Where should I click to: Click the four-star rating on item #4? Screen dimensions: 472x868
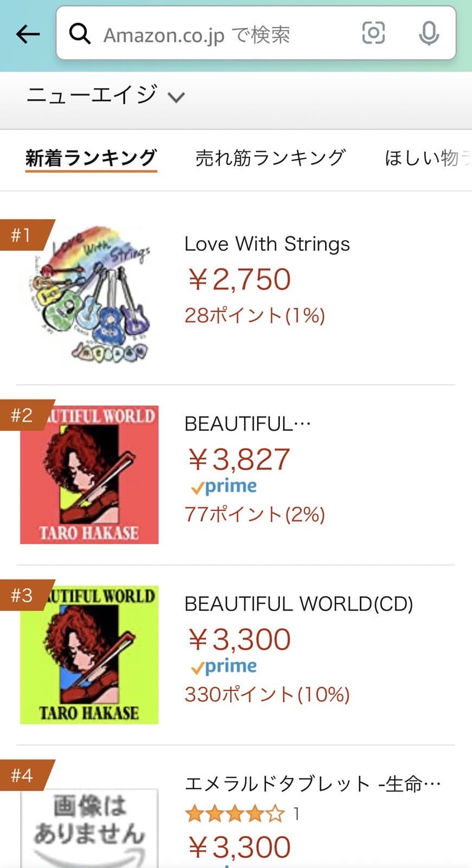234,814
